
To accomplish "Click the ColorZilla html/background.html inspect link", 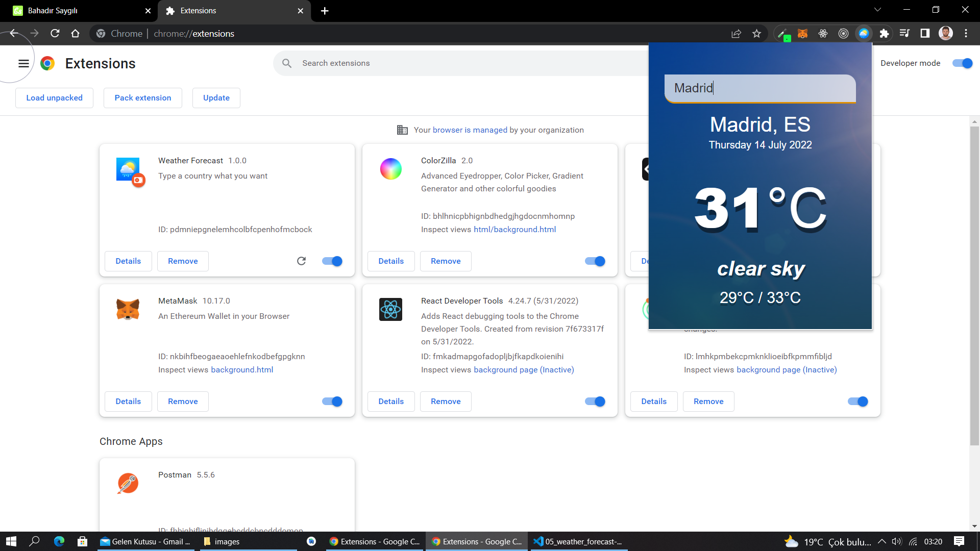I will 515,229.
